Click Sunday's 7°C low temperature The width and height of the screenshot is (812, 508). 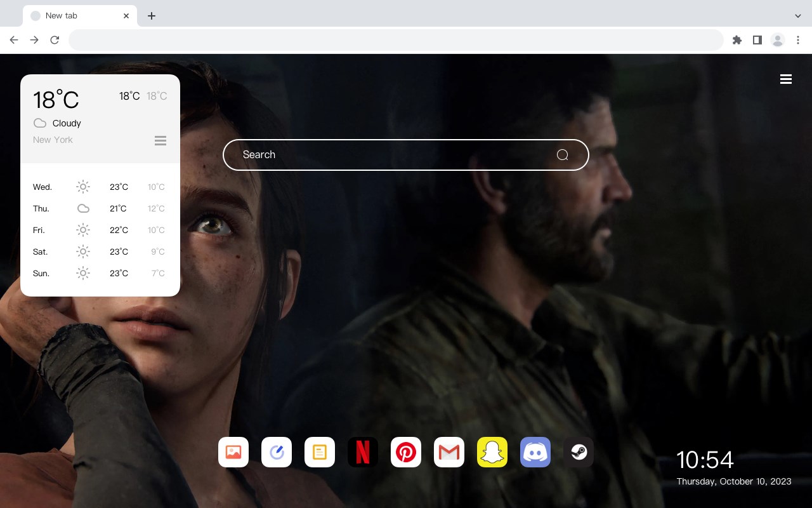pyautogui.click(x=158, y=273)
